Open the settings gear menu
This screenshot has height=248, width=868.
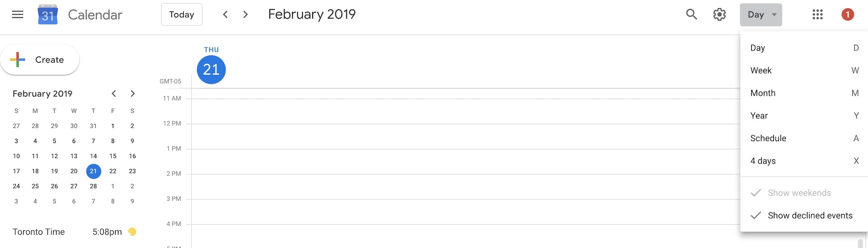tap(720, 14)
